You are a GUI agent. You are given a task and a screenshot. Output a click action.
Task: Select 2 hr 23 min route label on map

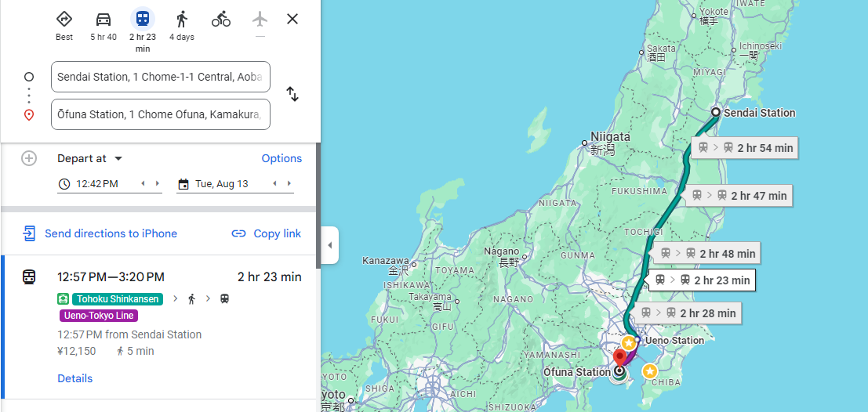pyautogui.click(x=701, y=280)
